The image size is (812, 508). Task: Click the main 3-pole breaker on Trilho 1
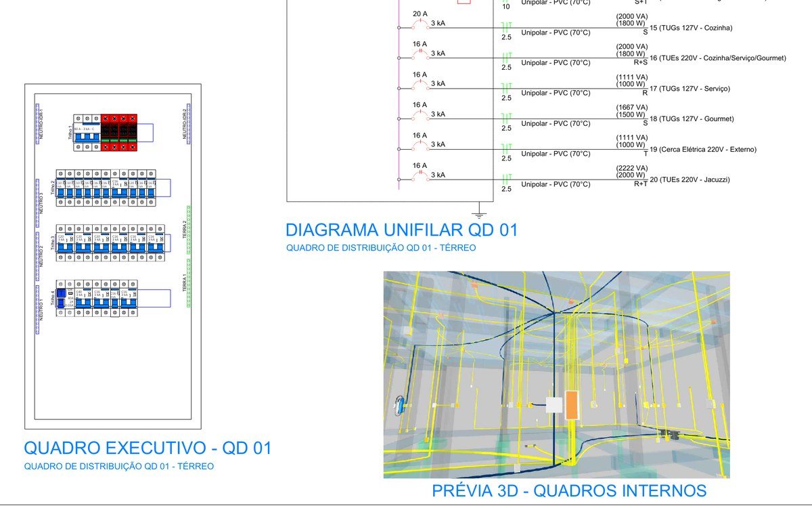[x=87, y=133]
